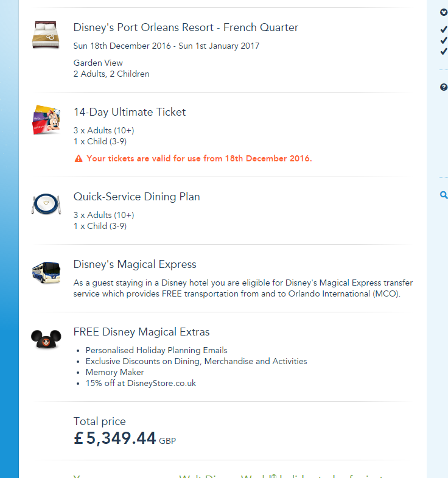Click the question mark help icon

click(x=444, y=87)
